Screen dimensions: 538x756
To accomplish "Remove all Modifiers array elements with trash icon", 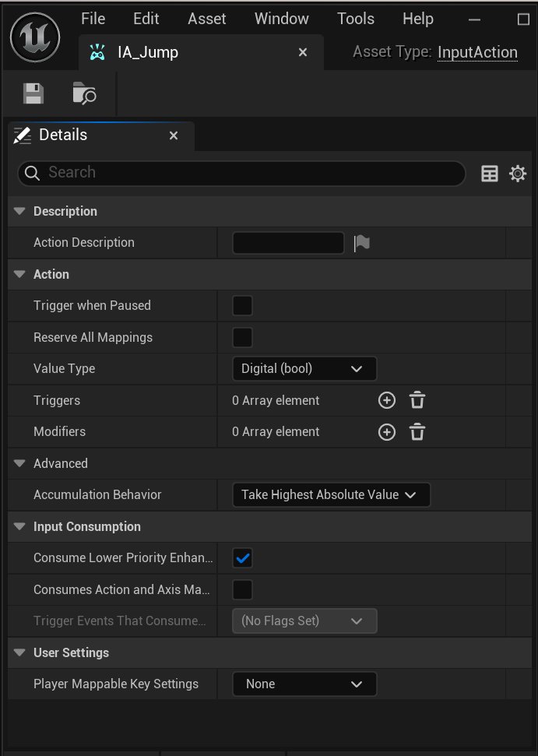I will [417, 432].
